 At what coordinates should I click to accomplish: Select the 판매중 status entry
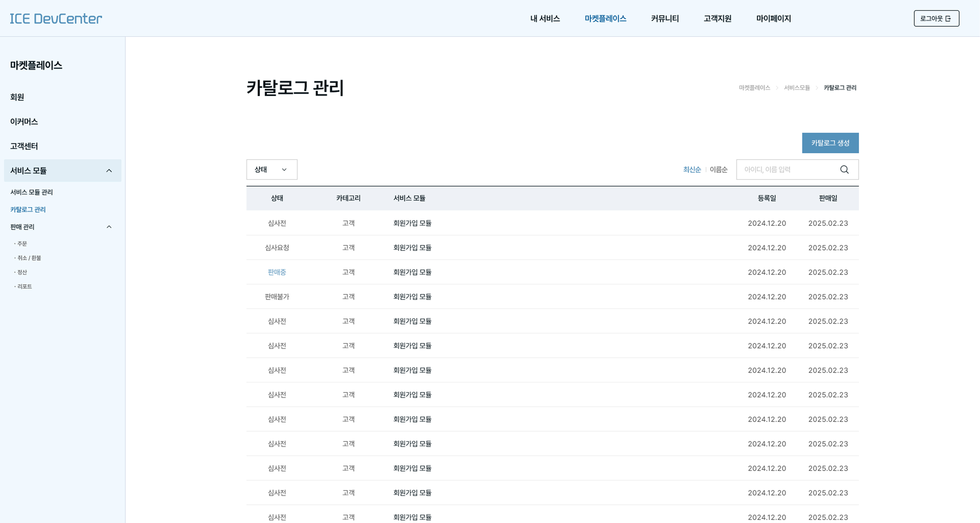[x=277, y=272]
